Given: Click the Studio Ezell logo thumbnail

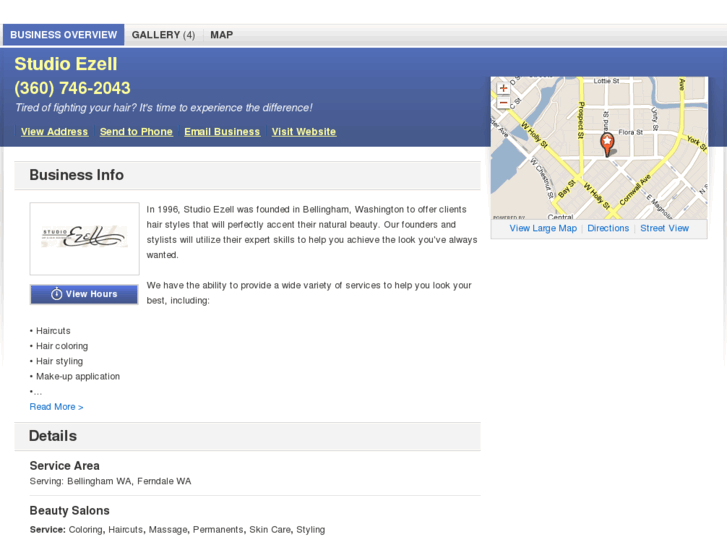Looking at the screenshot, I should coord(84,238).
